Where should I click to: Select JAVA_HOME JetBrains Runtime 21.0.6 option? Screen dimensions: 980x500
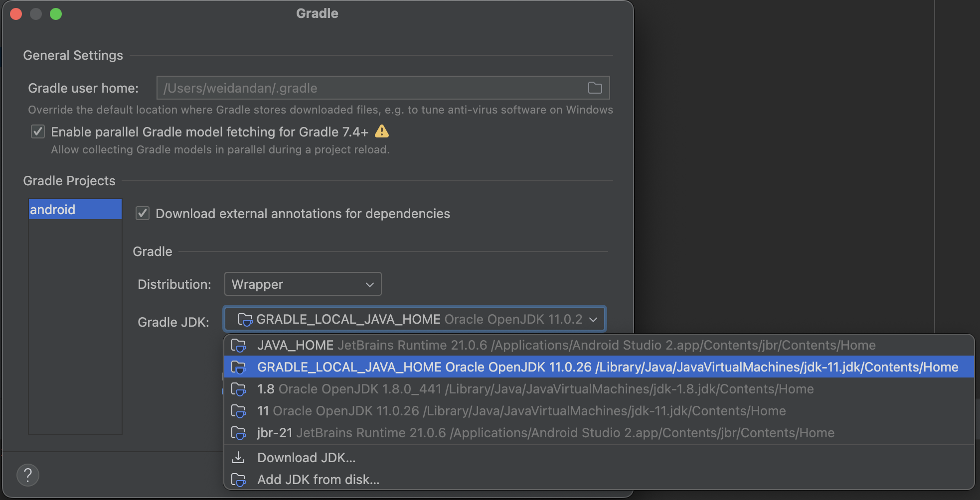tap(599, 345)
